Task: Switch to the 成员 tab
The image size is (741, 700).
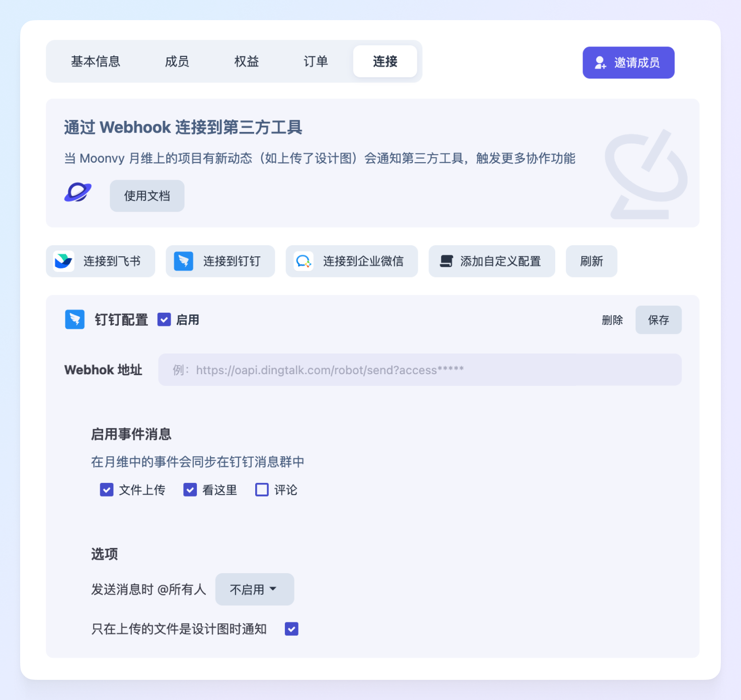Action: coord(177,61)
